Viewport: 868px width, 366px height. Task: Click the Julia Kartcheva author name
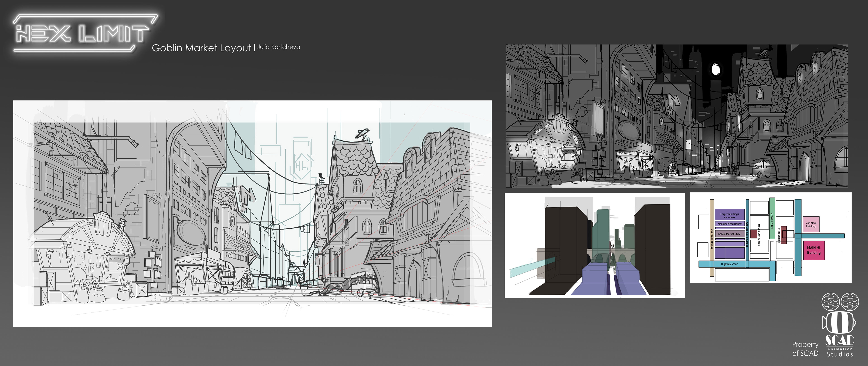pyautogui.click(x=279, y=47)
